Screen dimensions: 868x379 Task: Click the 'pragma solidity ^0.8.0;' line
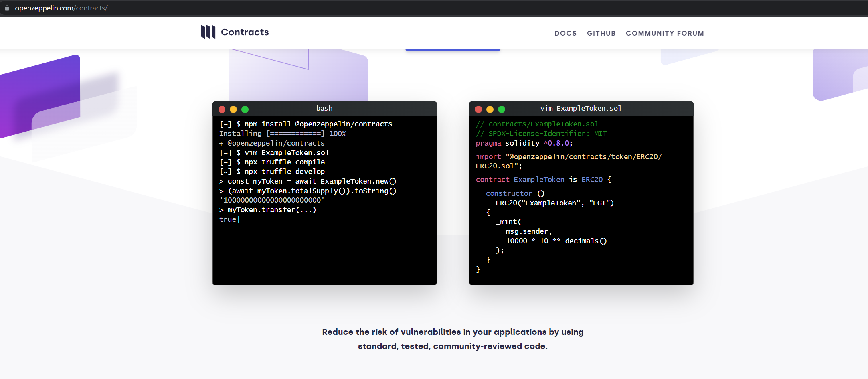tap(524, 143)
